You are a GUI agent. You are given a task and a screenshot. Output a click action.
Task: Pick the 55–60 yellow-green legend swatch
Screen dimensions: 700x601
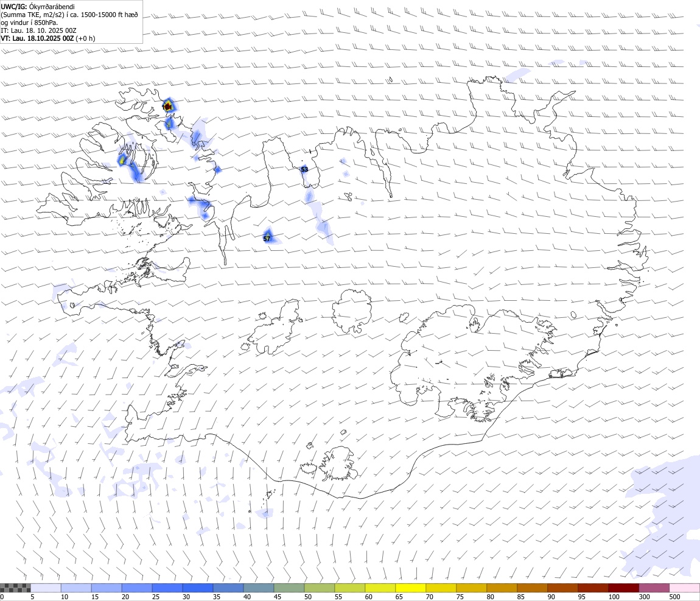349,588
